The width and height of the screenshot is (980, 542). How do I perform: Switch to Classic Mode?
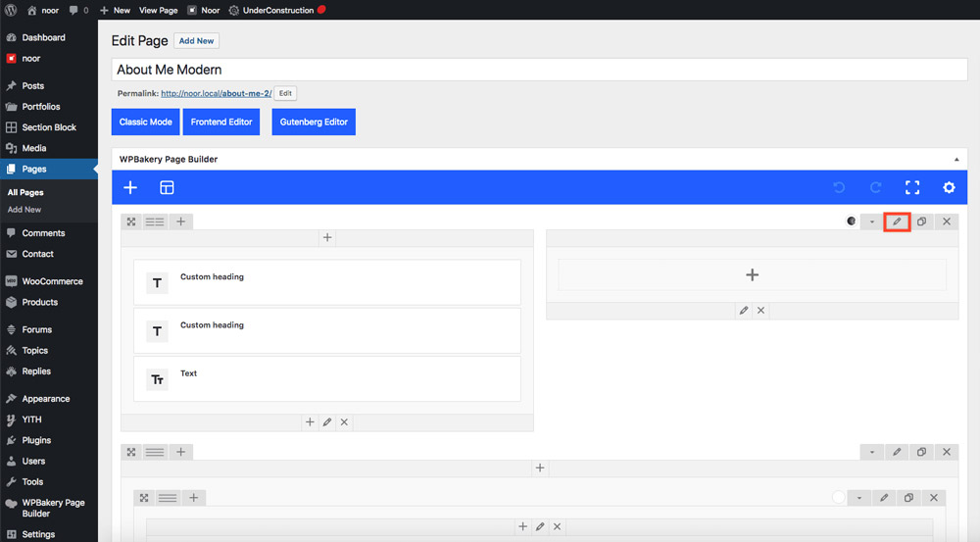146,122
